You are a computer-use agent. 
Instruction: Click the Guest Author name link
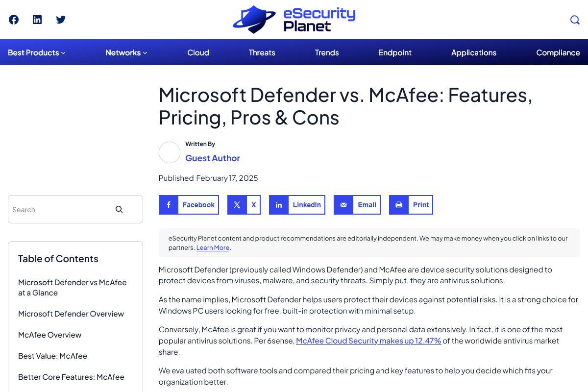click(x=213, y=158)
